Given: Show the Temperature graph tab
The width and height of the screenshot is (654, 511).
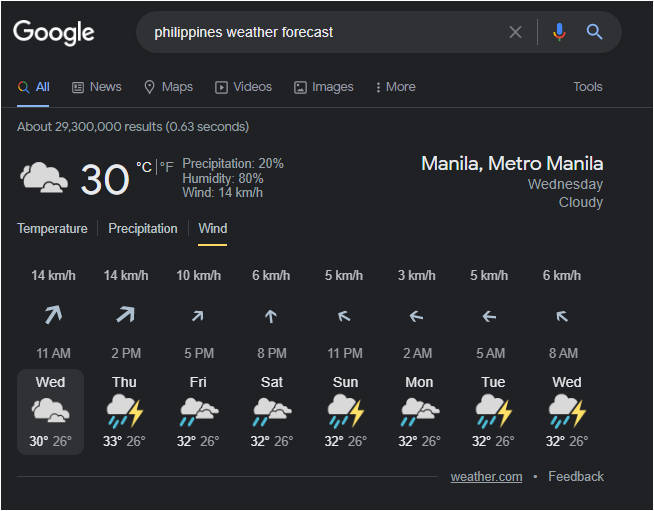Looking at the screenshot, I should pyautogui.click(x=52, y=229).
